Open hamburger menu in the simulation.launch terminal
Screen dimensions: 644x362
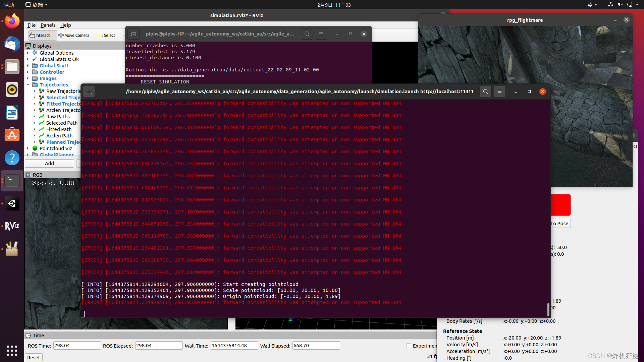(499, 92)
